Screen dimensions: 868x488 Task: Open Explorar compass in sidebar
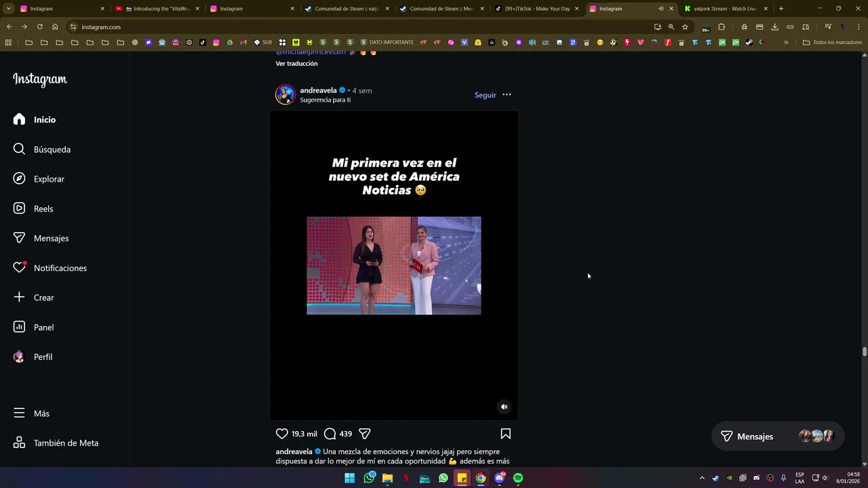(39, 179)
